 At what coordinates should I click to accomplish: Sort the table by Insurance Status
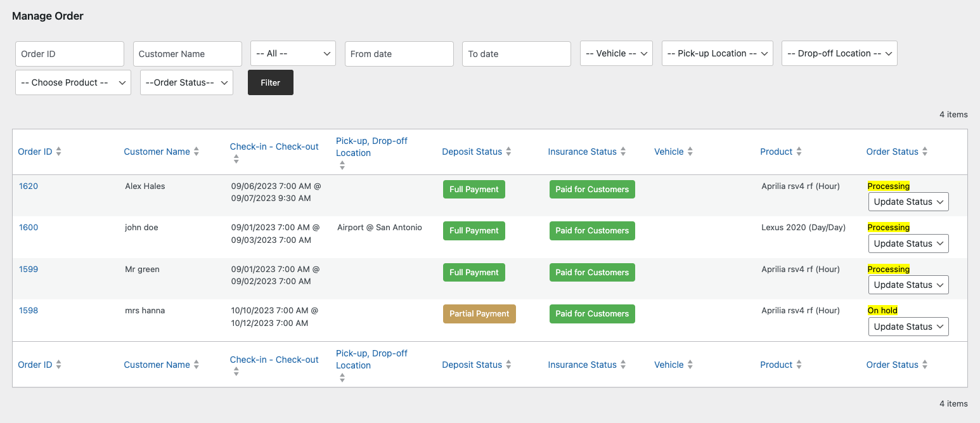[582, 152]
